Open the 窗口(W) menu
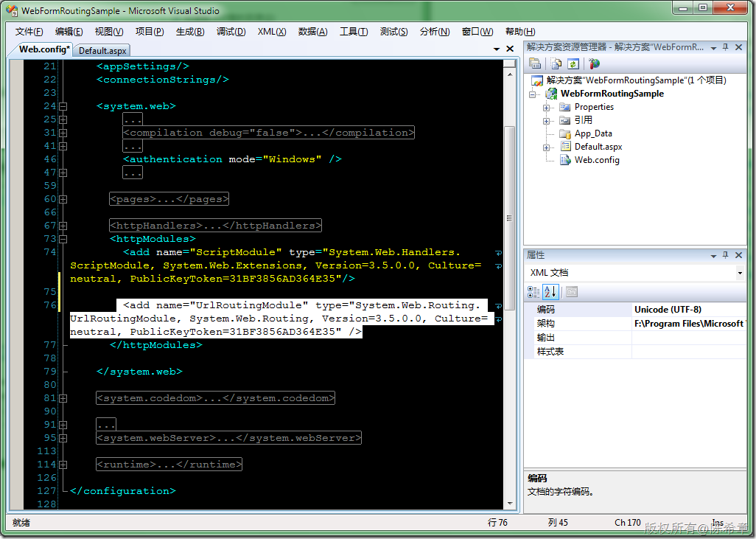756x539 pixels. pos(477,32)
